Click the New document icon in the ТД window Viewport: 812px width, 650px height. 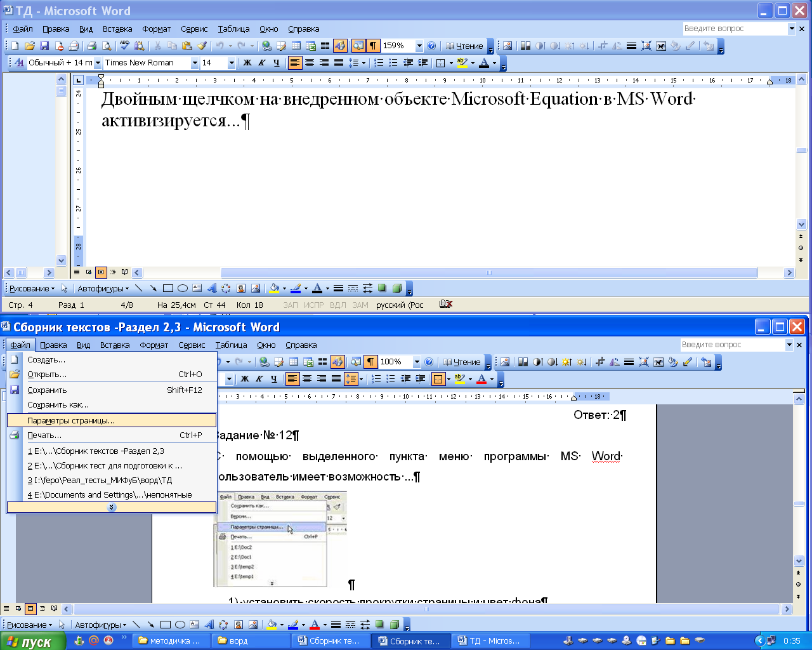15,46
